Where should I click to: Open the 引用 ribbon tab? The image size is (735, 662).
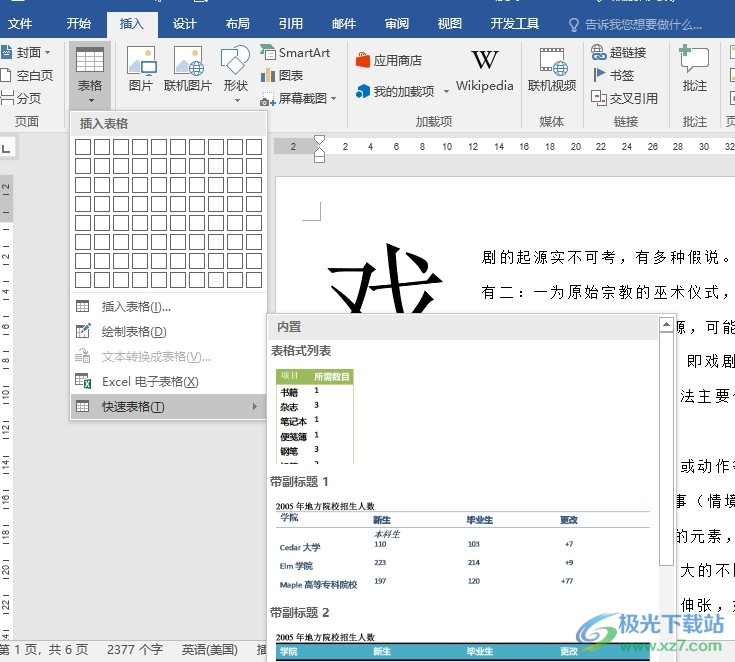pyautogui.click(x=291, y=23)
